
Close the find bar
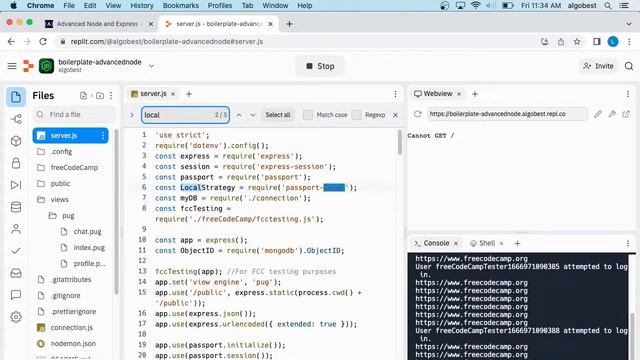point(395,115)
